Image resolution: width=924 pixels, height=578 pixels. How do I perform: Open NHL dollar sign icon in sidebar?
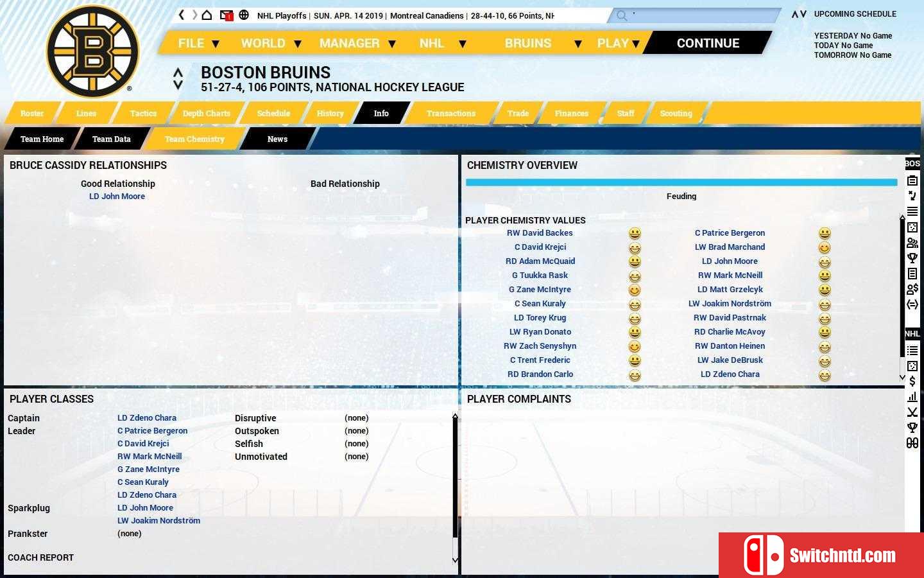(x=912, y=381)
